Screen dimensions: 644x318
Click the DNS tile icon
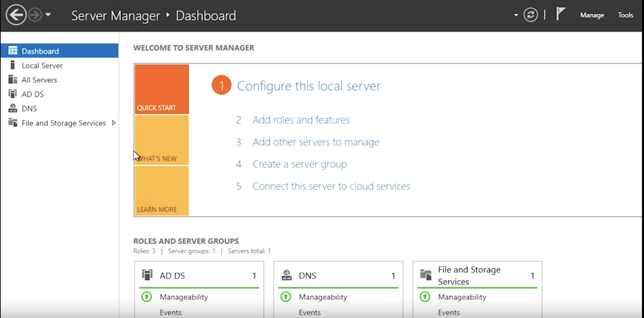coord(287,275)
